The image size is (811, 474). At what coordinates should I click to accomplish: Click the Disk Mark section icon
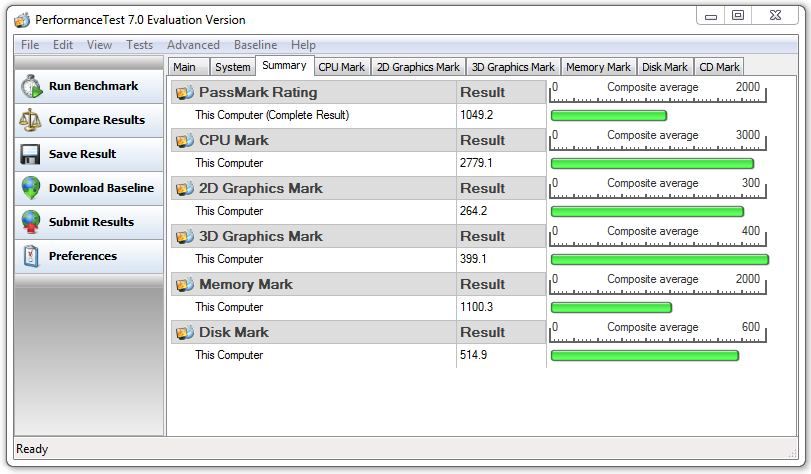click(x=185, y=332)
